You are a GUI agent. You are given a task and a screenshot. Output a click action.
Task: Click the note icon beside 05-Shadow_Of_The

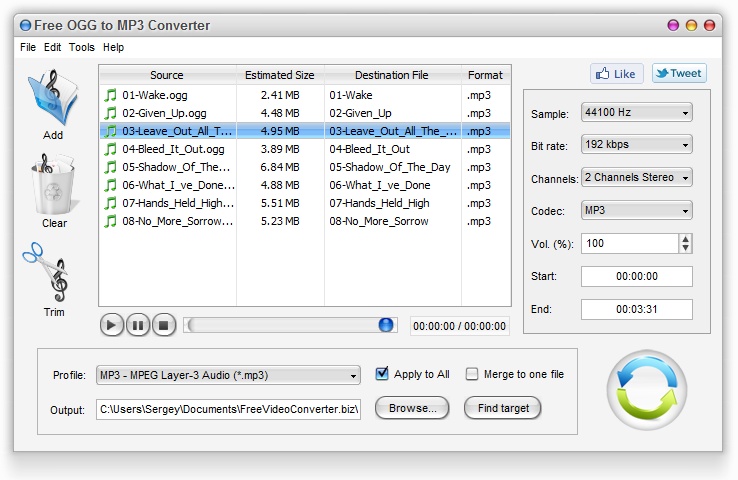coord(110,167)
